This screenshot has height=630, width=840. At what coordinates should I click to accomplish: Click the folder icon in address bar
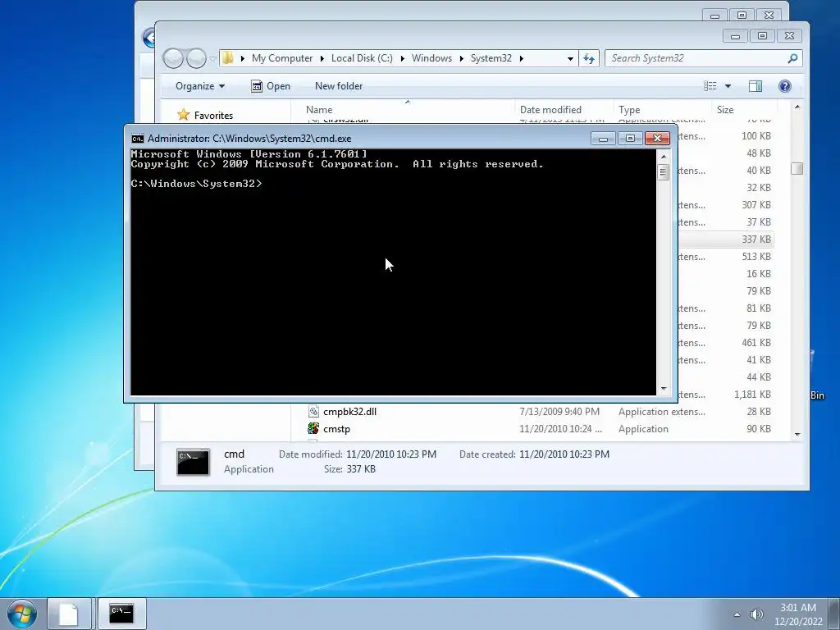pos(228,58)
